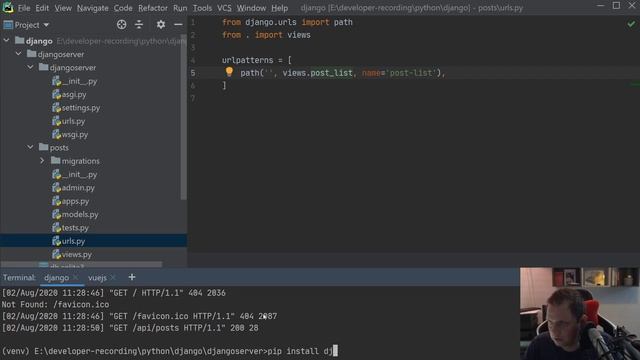Open the Window menu
This screenshot has height=360, width=640.
[x=251, y=8]
